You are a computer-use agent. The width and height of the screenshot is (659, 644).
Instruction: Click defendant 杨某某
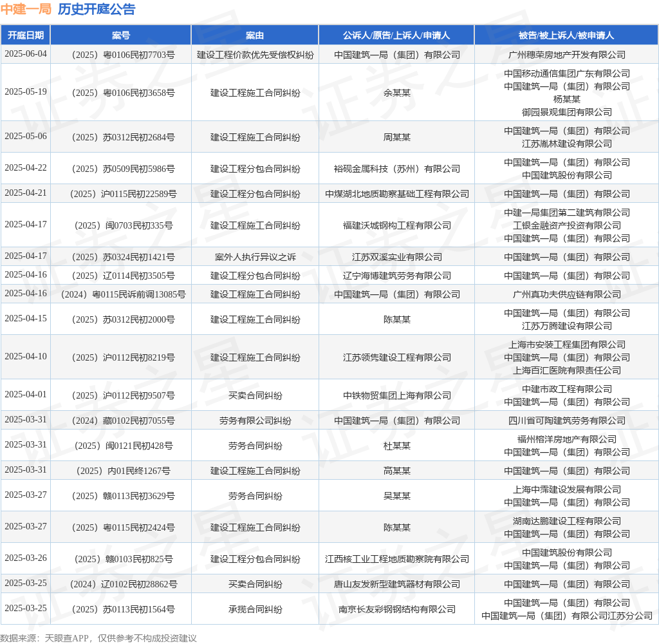(566, 99)
